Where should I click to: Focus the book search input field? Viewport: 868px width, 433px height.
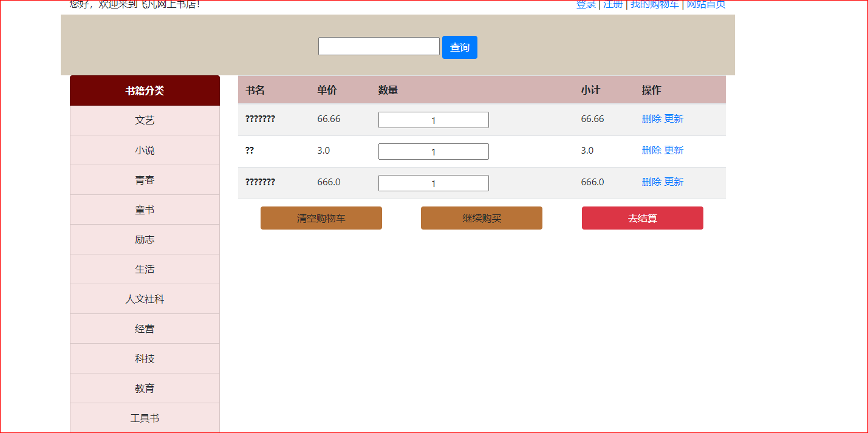(x=379, y=46)
